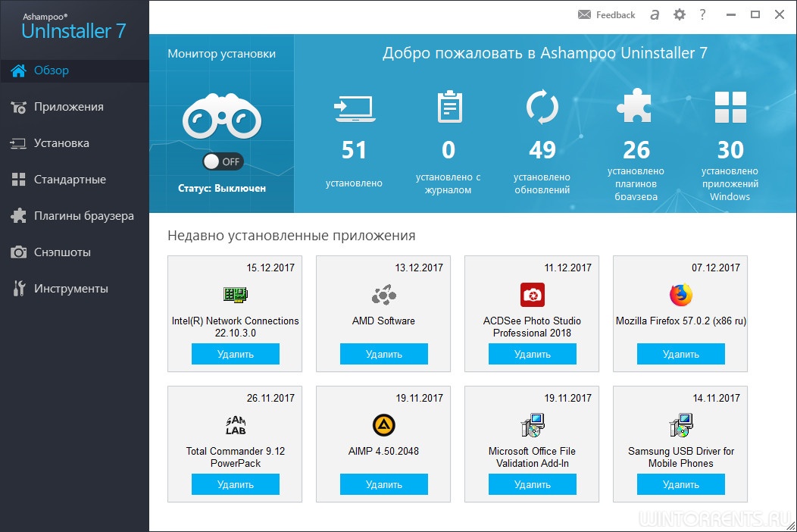Open the Обзор section
The height and width of the screenshot is (532, 797).
click(x=74, y=70)
